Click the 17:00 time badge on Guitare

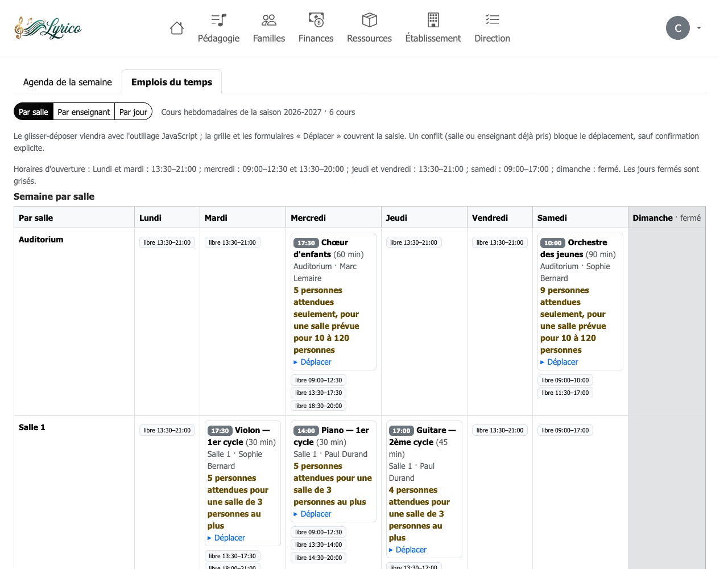pyautogui.click(x=402, y=431)
